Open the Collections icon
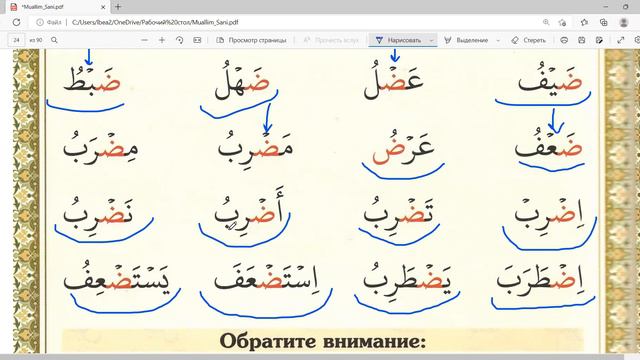This screenshot has width=640, height=360. click(604, 22)
